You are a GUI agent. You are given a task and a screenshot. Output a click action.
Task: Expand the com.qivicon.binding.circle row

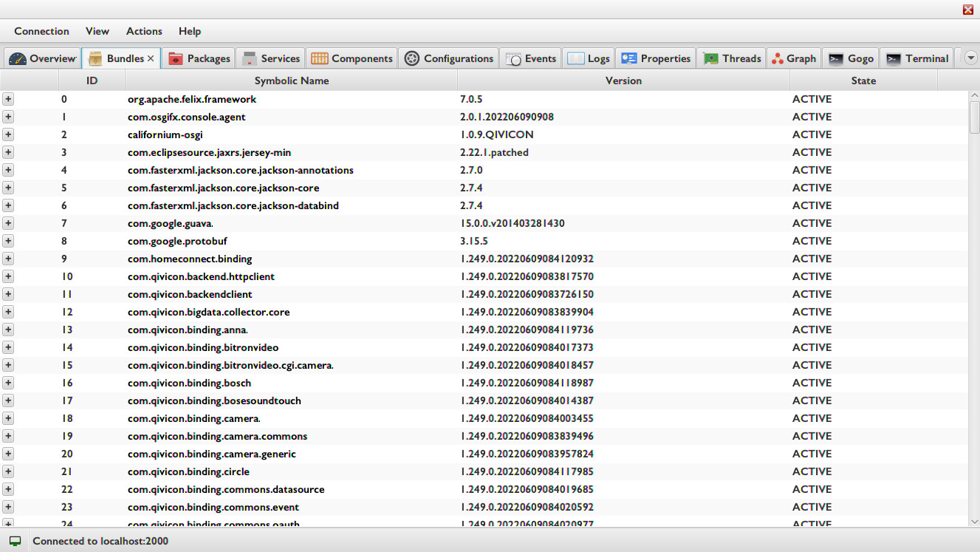pyautogui.click(x=8, y=471)
